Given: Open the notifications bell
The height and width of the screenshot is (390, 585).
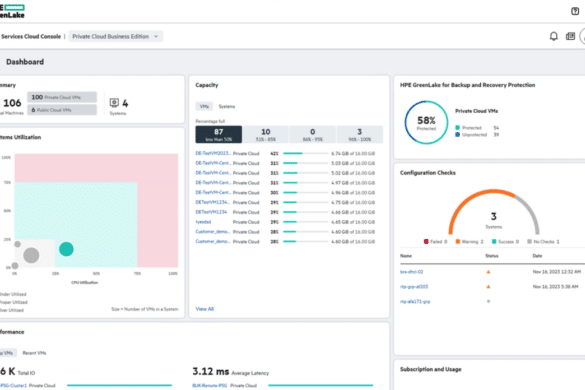Looking at the screenshot, I should pos(554,36).
